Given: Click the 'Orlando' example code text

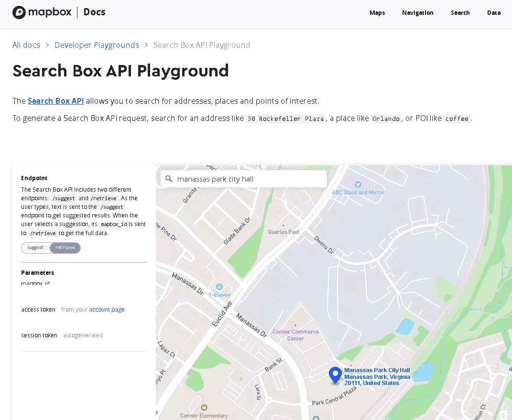Looking at the screenshot, I should point(386,118).
